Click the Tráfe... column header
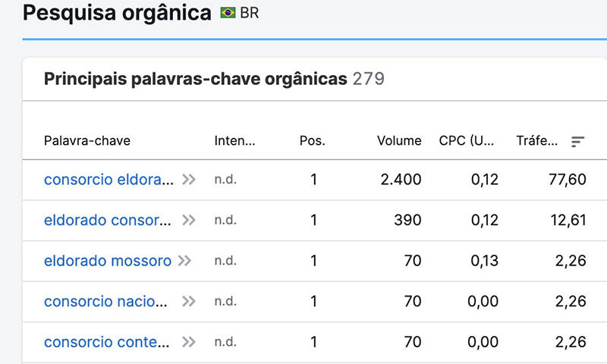The height and width of the screenshot is (364, 607). coord(537,141)
